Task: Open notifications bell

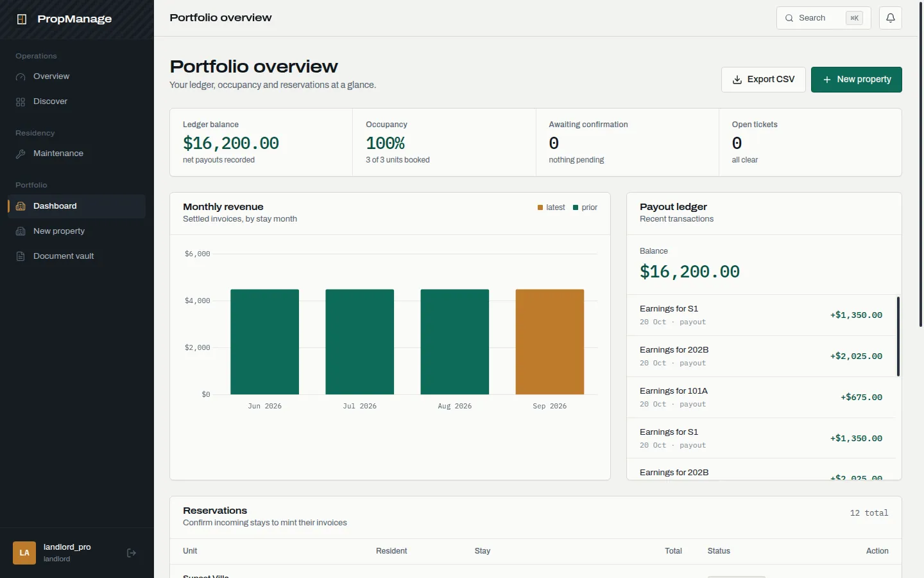Action: click(891, 18)
